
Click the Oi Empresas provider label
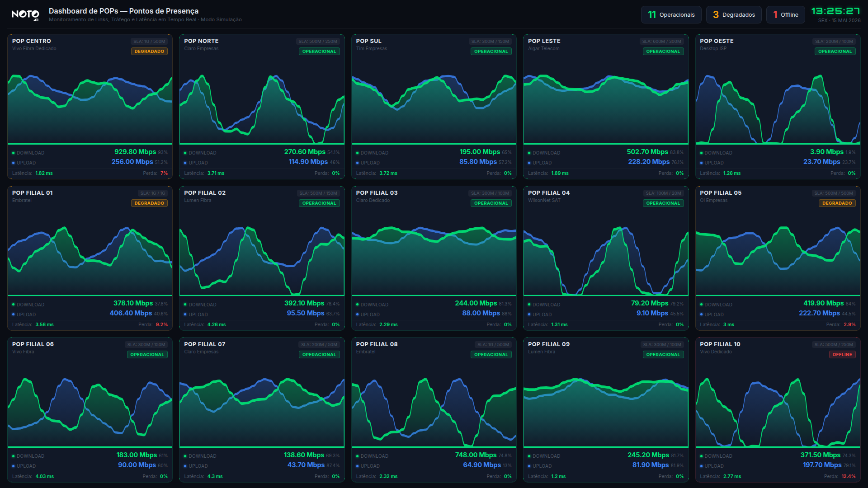click(x=714, y=201)
